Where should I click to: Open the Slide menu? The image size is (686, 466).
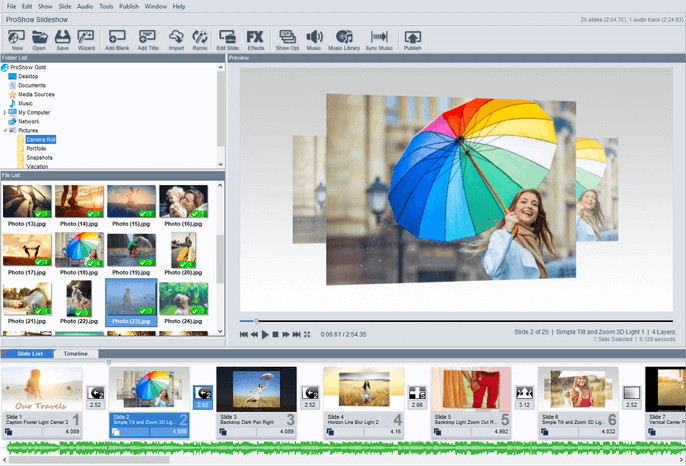point(65,6)
